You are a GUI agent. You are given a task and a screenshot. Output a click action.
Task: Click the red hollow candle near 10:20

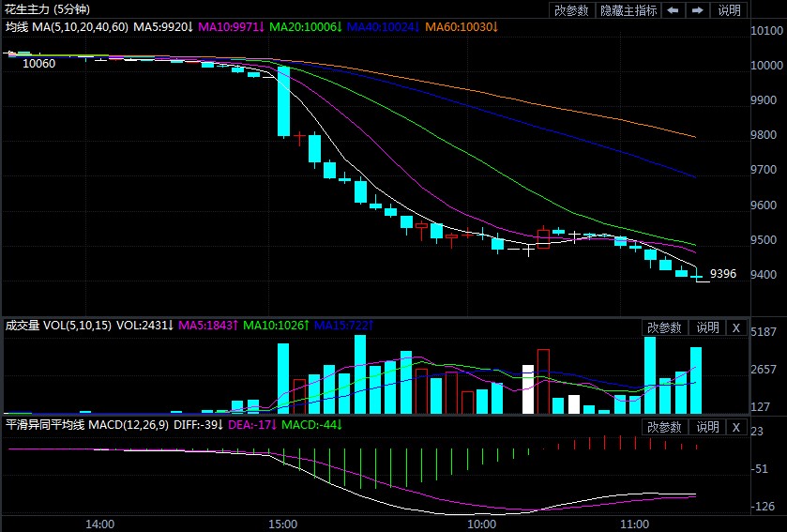point(543,238)
